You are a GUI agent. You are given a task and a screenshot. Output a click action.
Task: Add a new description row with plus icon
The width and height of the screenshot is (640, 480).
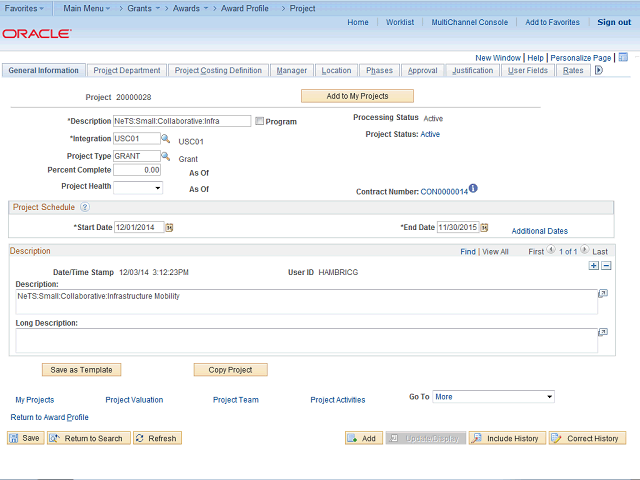coord(594,266)
